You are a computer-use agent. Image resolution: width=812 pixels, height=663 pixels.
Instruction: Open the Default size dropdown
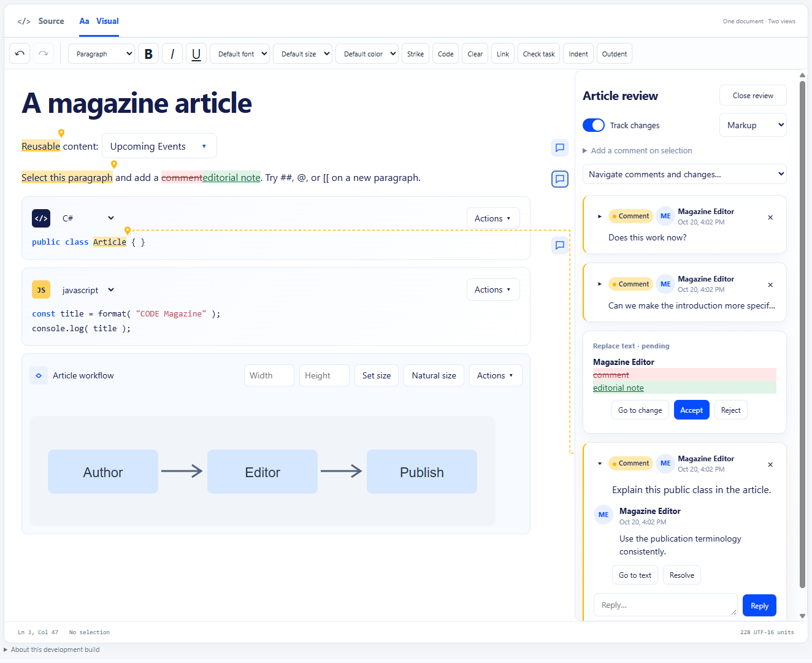(303, 54)
